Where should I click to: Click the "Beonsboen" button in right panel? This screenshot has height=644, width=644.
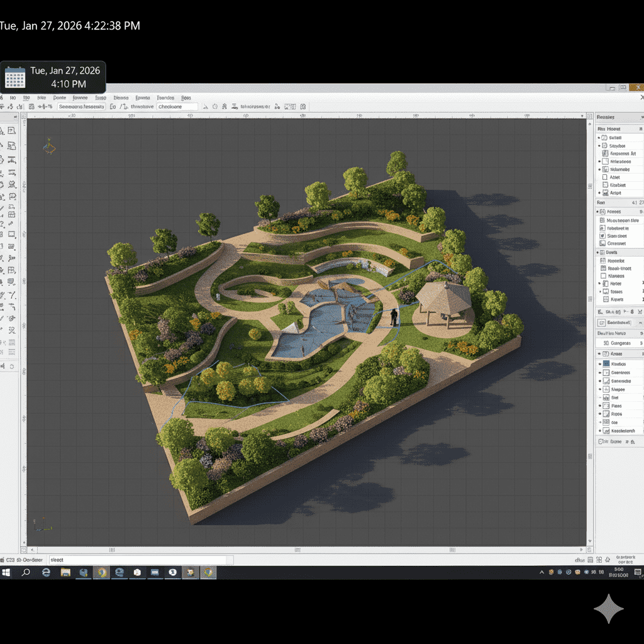click(619, 322)
